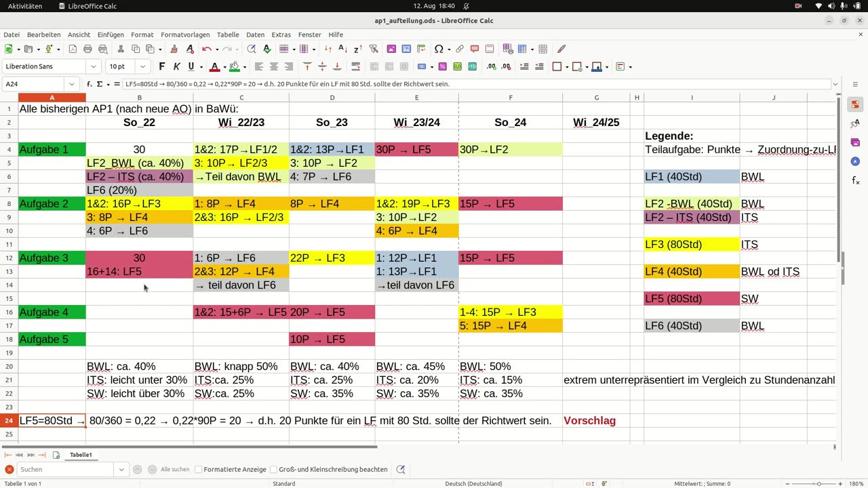Sort descending Z-A icon
This screenshot has width=868, height=488.
tap(358, 49)
